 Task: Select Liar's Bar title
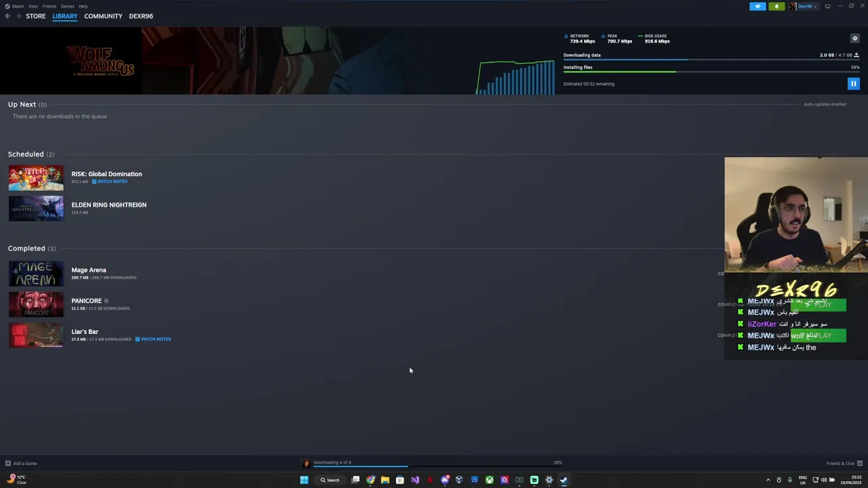tap(85, 331)
